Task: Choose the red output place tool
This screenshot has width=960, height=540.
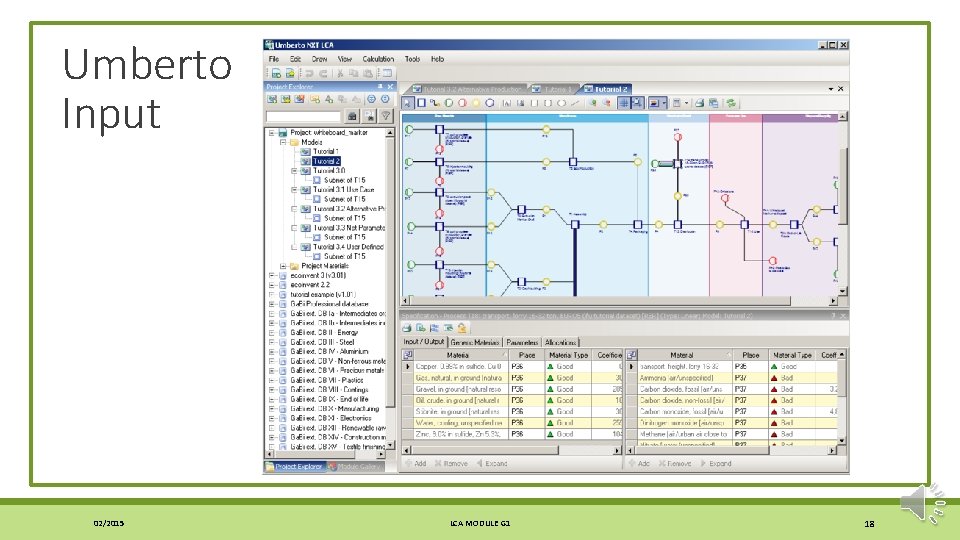Action: pos(462,103)
